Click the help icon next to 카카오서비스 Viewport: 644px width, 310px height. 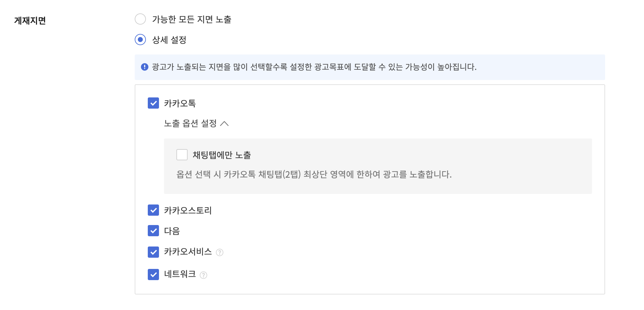coord(220,252)
